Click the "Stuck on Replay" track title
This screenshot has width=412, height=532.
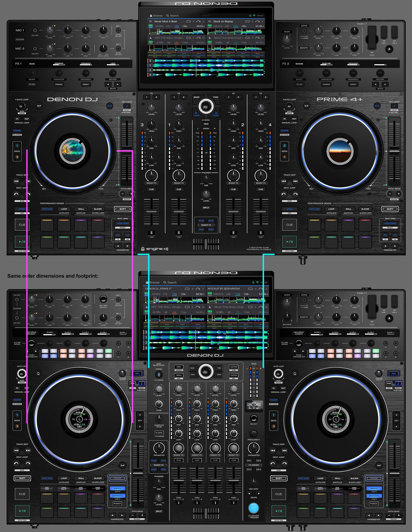tap(223, 21)
